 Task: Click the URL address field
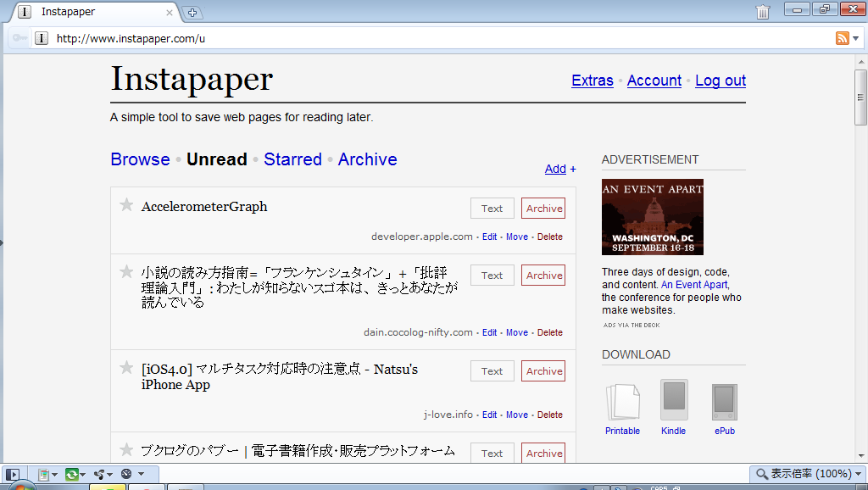tap(424, 38)
